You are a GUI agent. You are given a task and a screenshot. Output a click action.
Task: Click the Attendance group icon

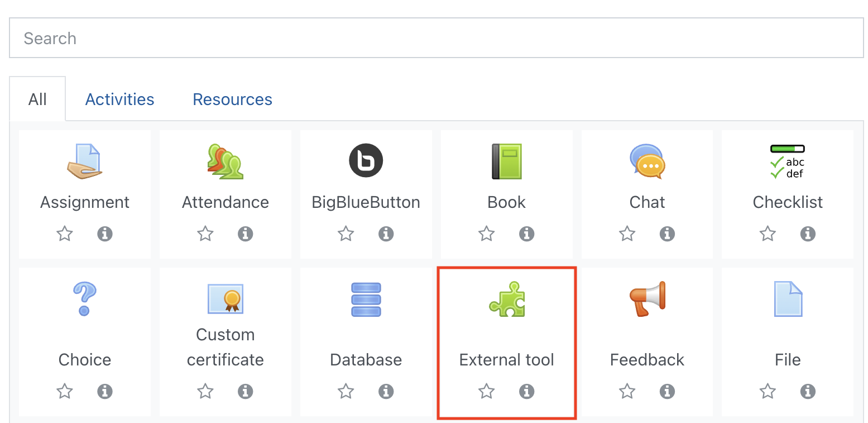tap(225, 161)
